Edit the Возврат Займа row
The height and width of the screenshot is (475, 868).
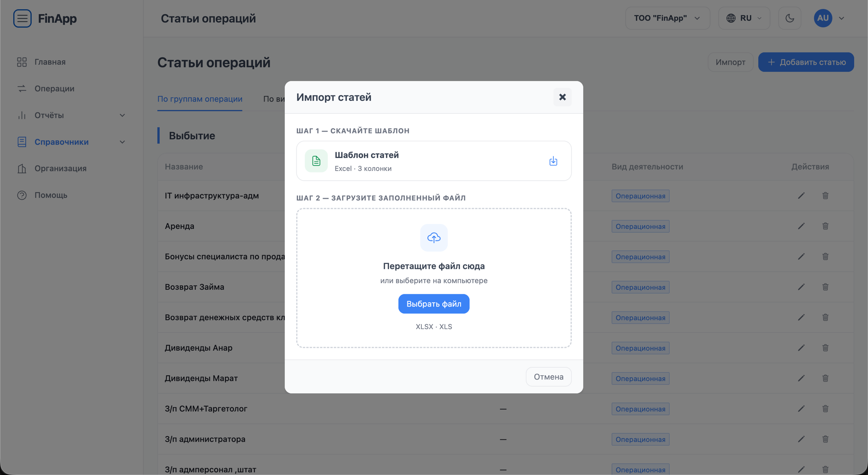click(801, 287)
